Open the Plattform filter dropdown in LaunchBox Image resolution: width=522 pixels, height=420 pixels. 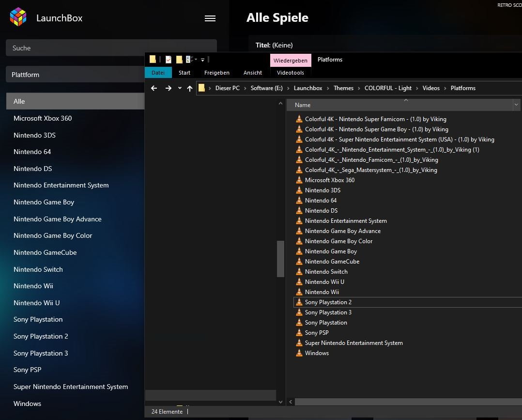click(x=75, y=75)
